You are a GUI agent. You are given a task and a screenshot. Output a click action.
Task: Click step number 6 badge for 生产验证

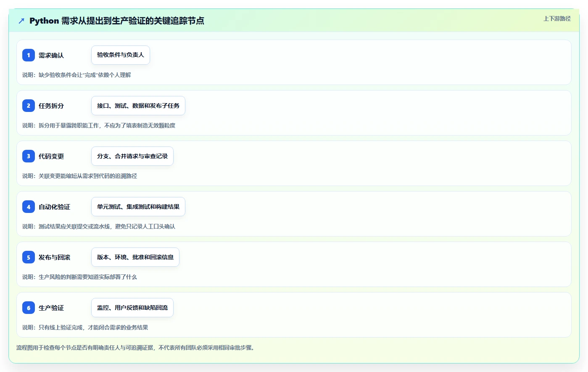pos(29,308)
